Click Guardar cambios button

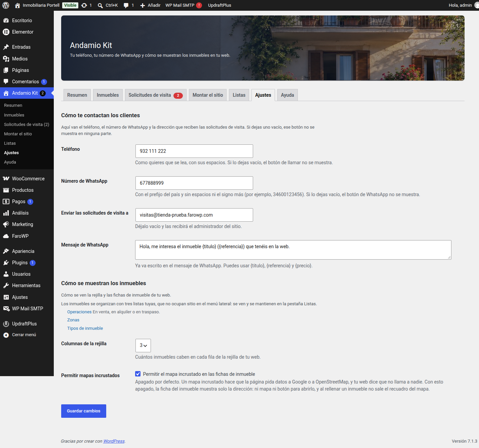click(84, 411)
